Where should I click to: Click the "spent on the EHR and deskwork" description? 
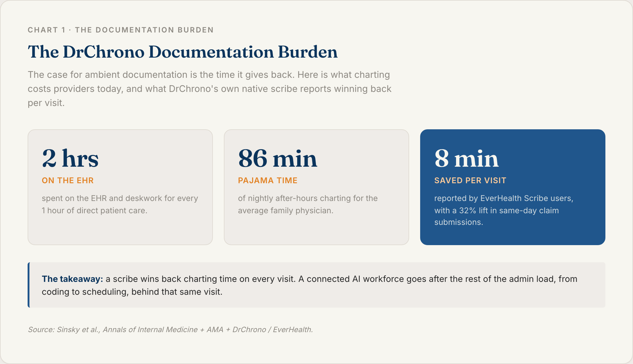[x=120, y=204]
